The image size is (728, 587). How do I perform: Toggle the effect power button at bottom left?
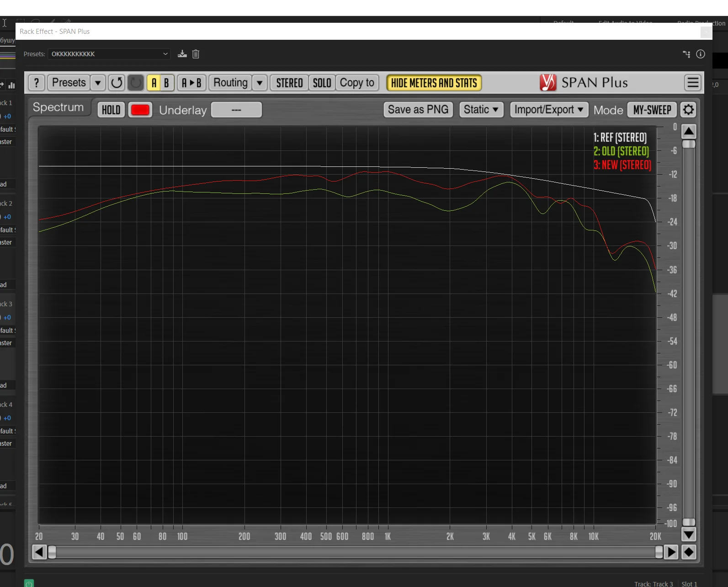(29, 583)
